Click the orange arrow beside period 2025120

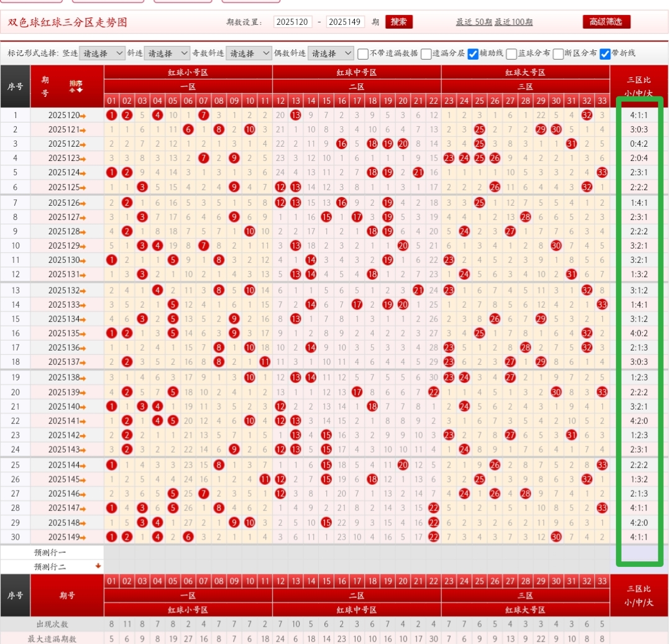pos(83,116)
